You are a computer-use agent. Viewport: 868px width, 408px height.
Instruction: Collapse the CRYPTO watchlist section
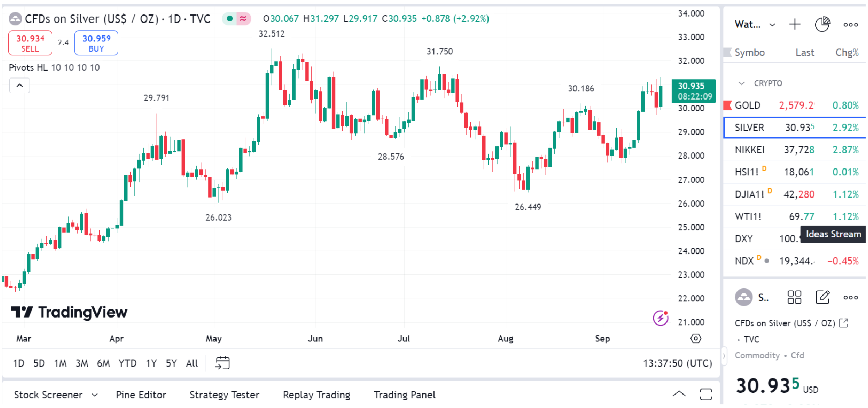[x=741, y=84]
